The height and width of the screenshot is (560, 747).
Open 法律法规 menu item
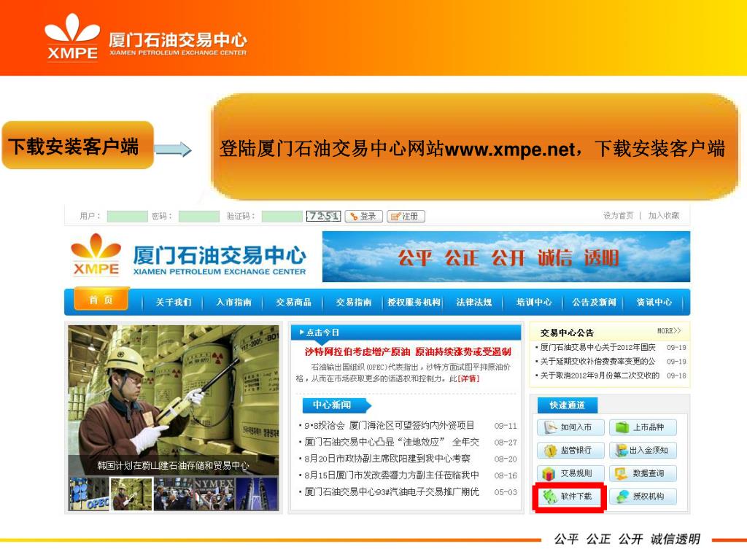[474, 303]
